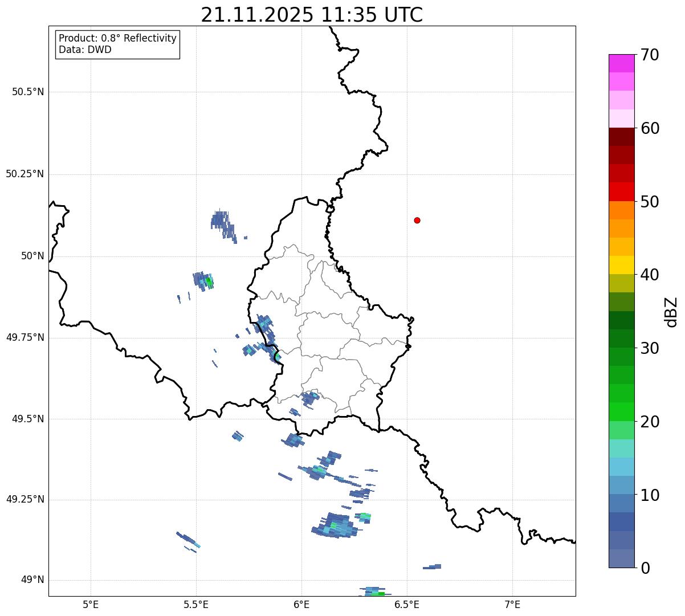Image resolution: width=685 pixels, height=616 pixels.
Task: Pick the bright yellow segment at 40 dBZ
Action: click(621, 265)
